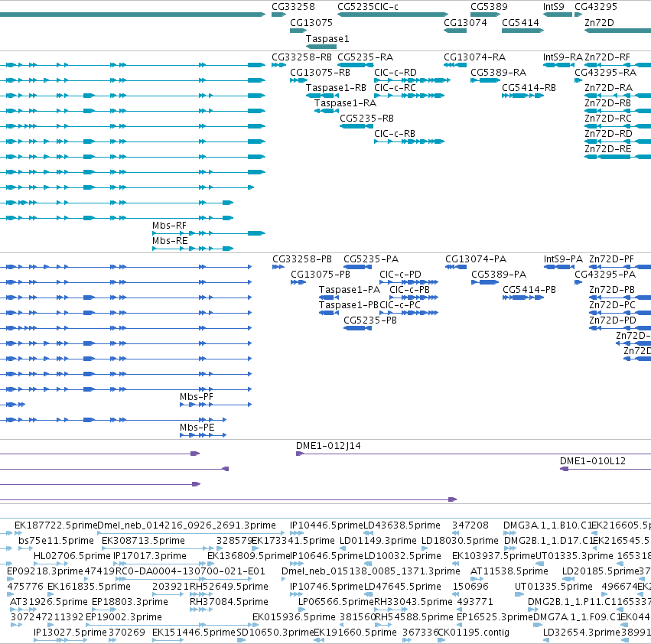
Task: Click the CG13074 gene label
Action: tap(465, 23)
